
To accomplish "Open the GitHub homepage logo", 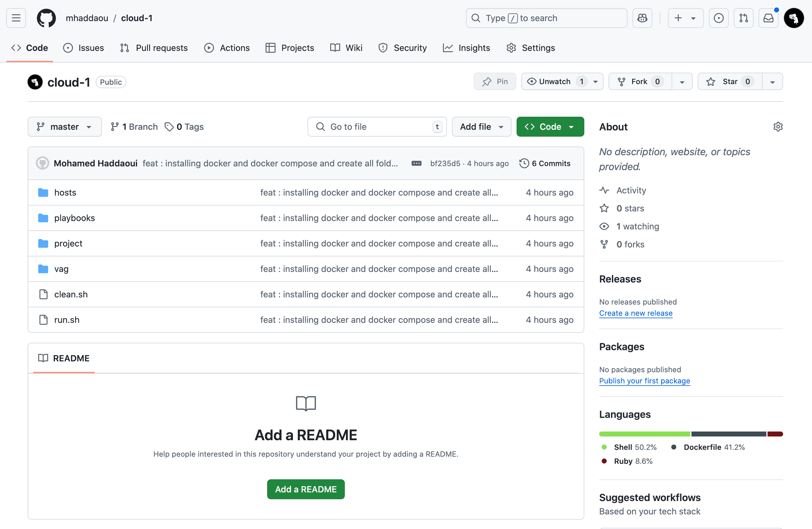I will 46,18.
